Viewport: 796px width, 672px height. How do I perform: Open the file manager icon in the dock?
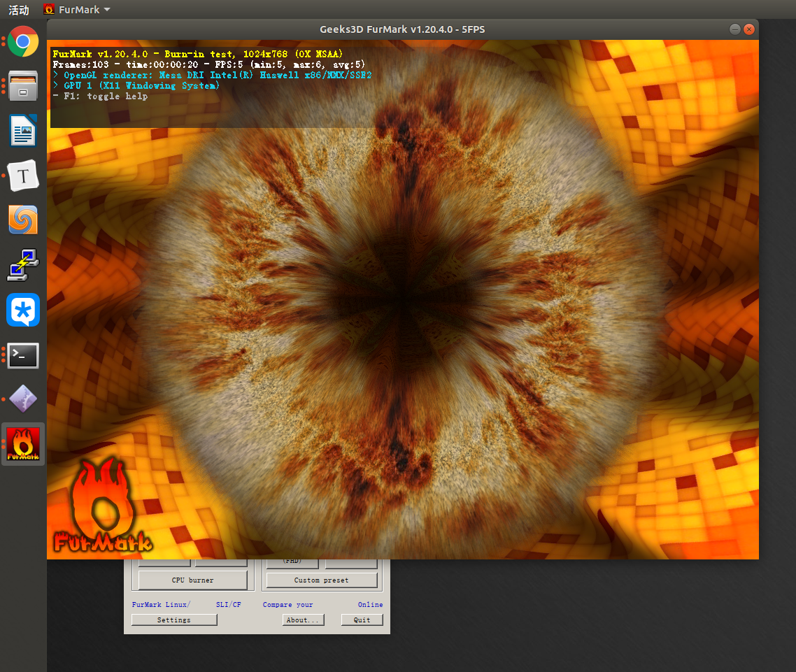tap(23, 87)
